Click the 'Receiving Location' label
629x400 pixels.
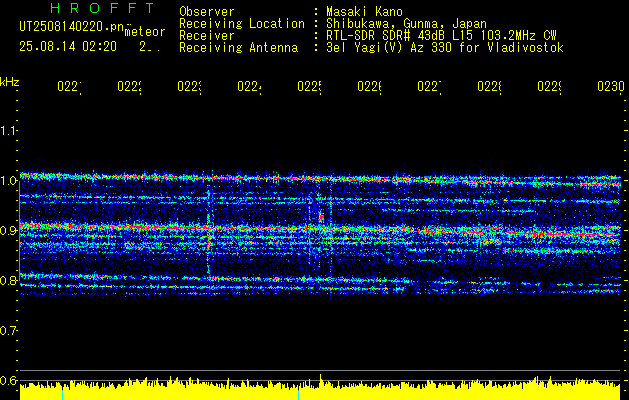(x=242, y=24)
